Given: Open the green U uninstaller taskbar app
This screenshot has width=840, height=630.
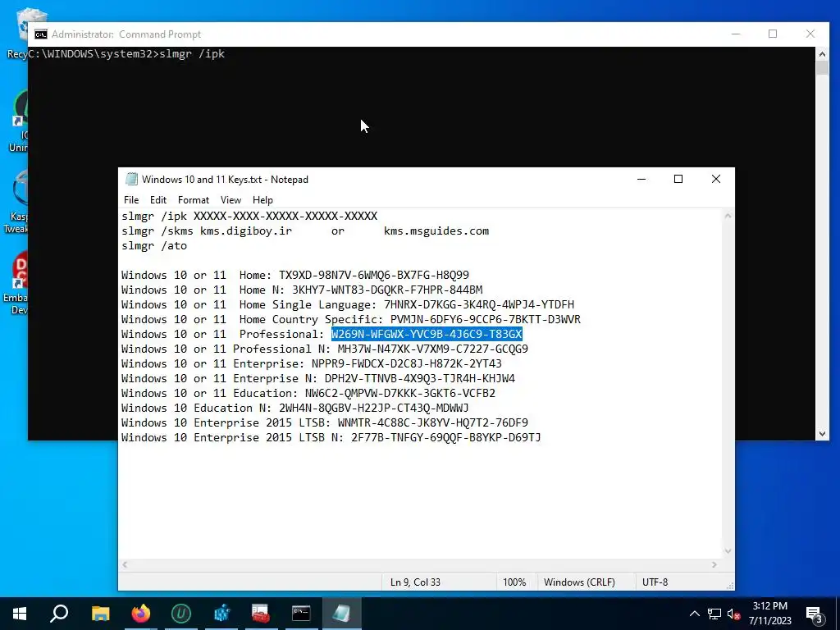Looking at the screenshot, I should click(x=181, y=614).
